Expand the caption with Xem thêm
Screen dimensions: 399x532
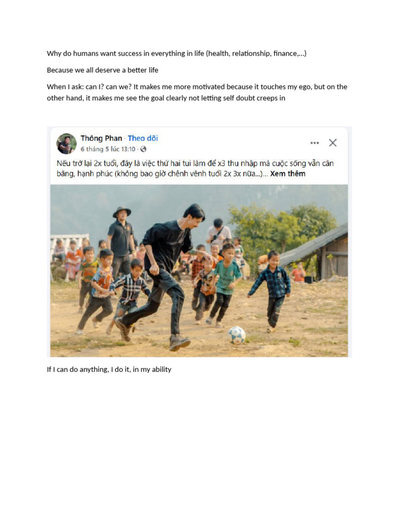288,174
